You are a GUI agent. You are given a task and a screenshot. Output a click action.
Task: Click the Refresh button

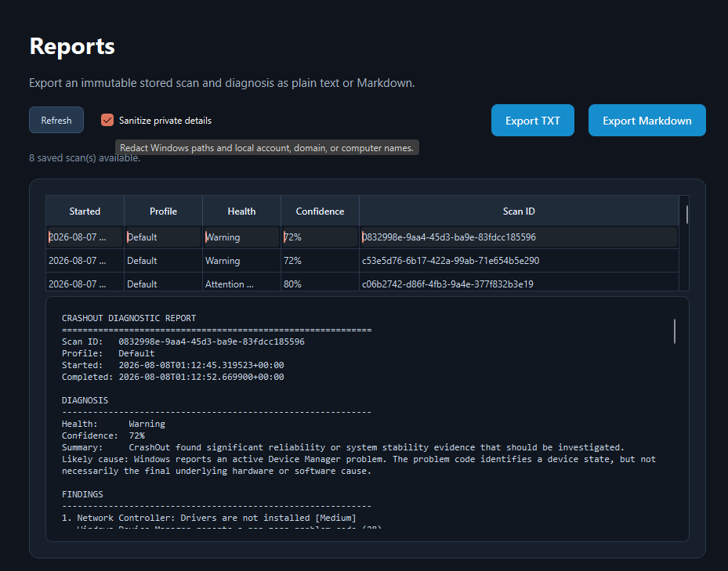coord(56,121)
